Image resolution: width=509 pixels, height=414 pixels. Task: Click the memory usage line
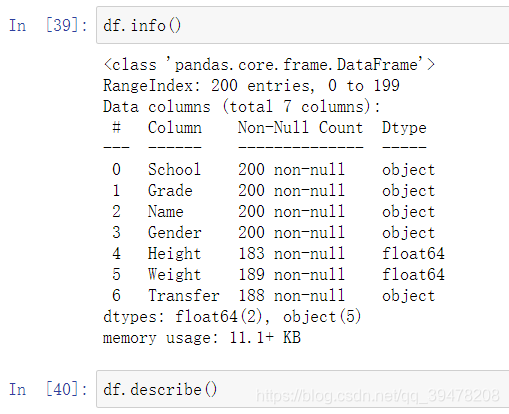[x=202, y=338]
